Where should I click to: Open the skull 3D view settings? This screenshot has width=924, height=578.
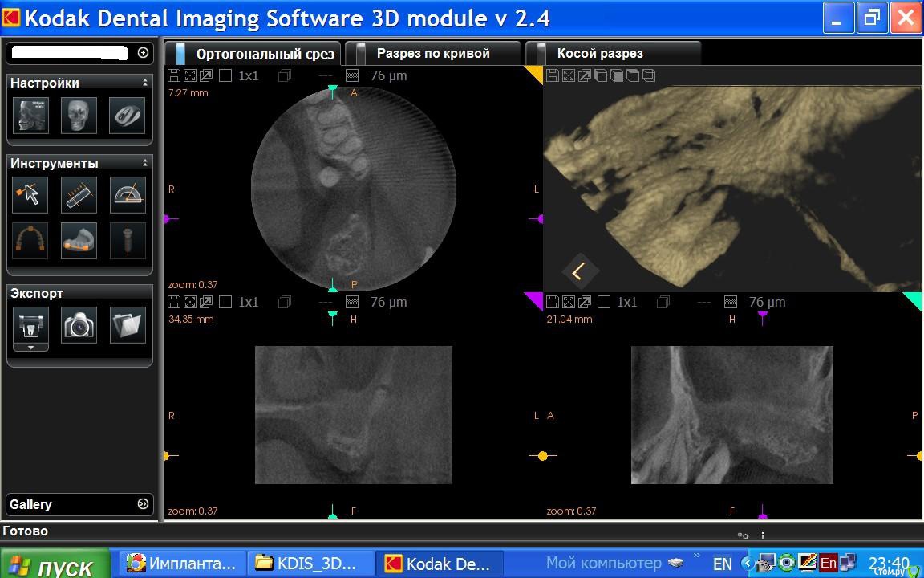(x=79, y=116)
